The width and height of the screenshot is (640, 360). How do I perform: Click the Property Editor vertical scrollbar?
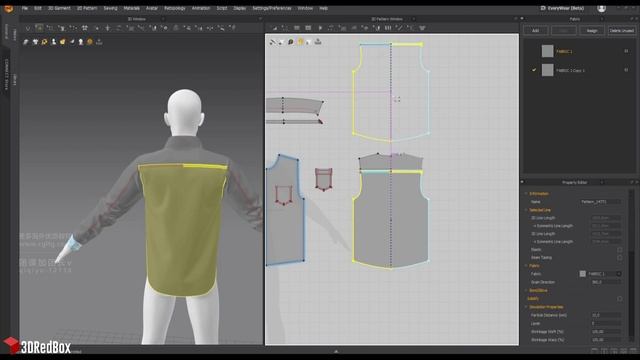(632, 265)
